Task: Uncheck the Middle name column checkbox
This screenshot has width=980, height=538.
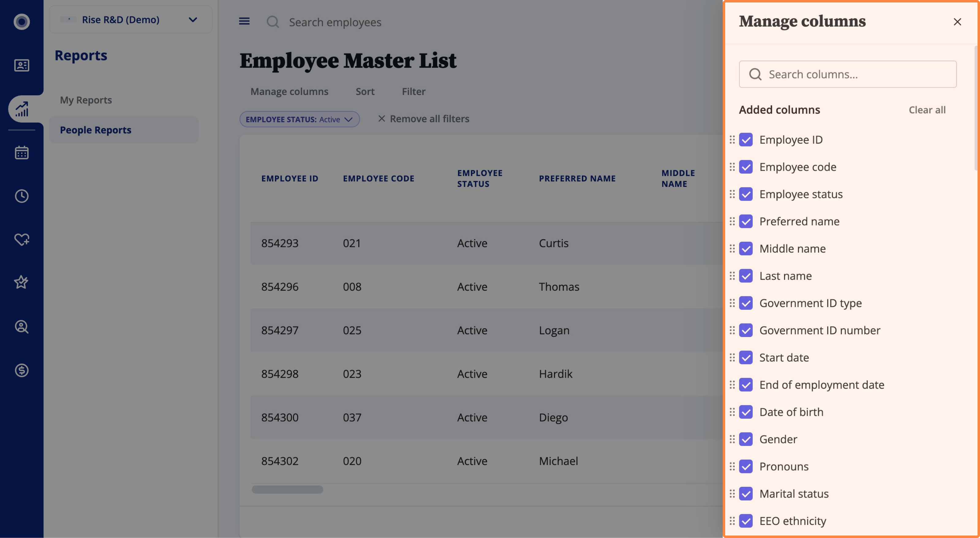Action: pyautogui.click(x=746, y=248)
